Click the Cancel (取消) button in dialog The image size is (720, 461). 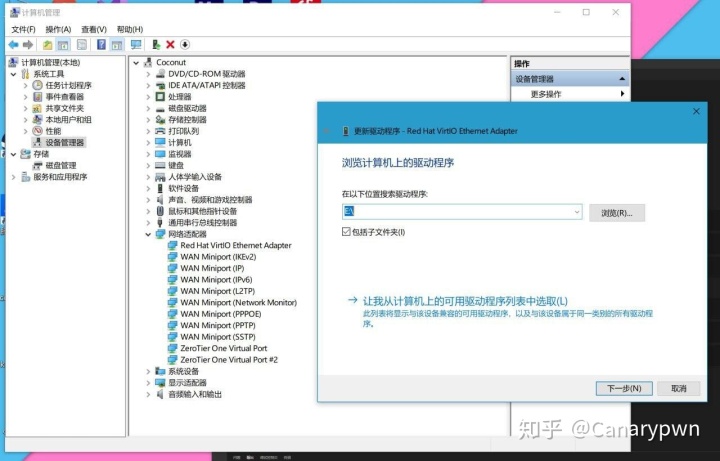(x=679, y=388)
